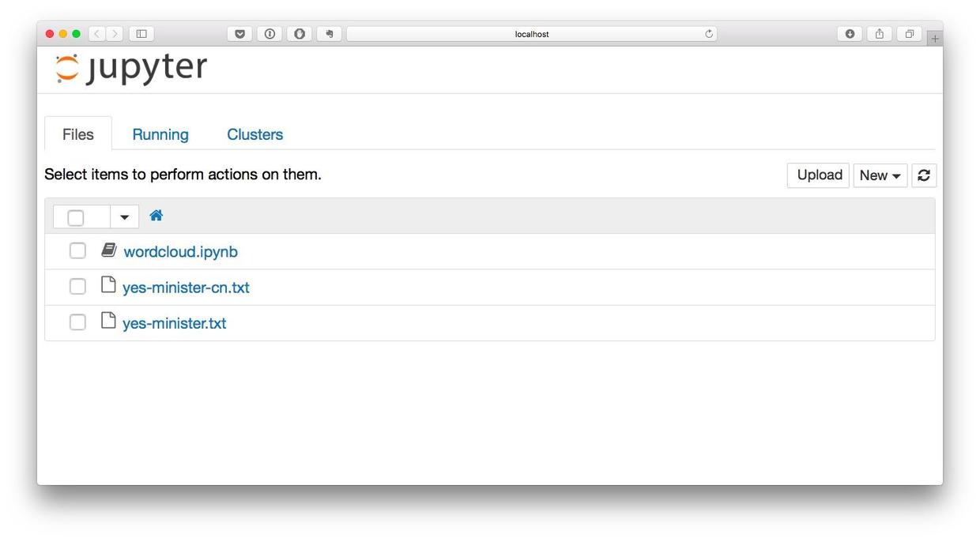Open the wordcloud.ipynb notebook link
Screen dimensions: 980x538
coord(180,252)
